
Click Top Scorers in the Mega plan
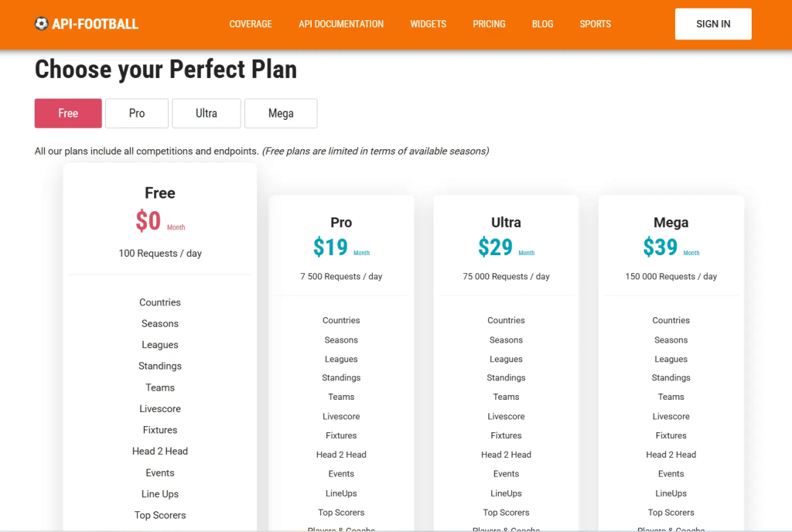coord(671,513)
